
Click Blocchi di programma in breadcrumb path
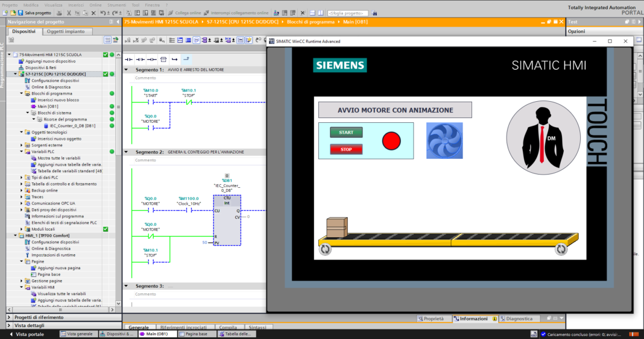(311, 22)
